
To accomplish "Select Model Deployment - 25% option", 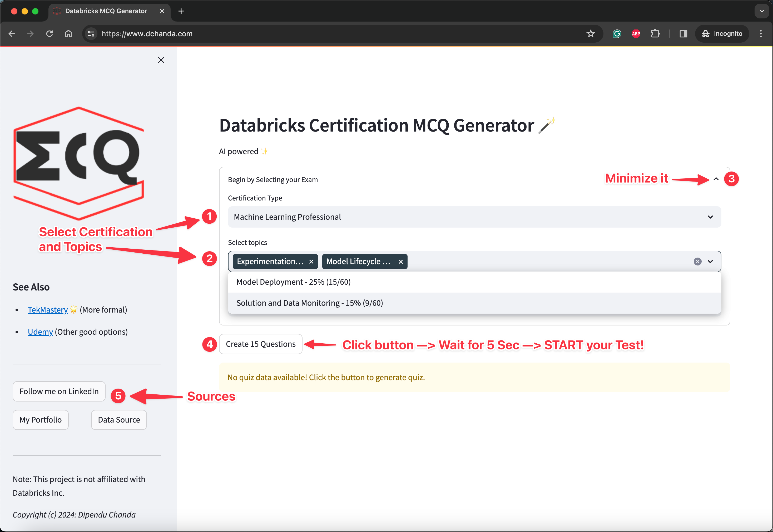I will click(294, 282).
